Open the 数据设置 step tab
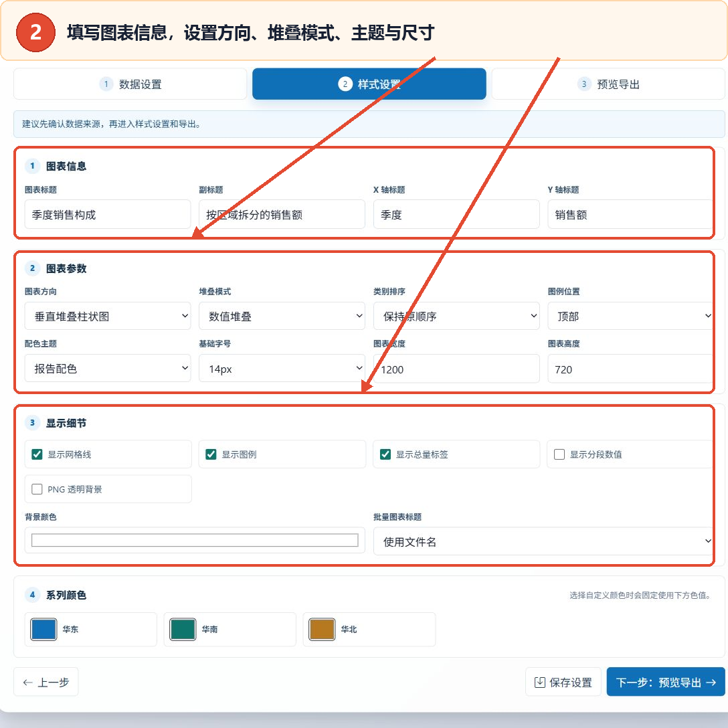This screenshot has height=728, width=728. 130,84
